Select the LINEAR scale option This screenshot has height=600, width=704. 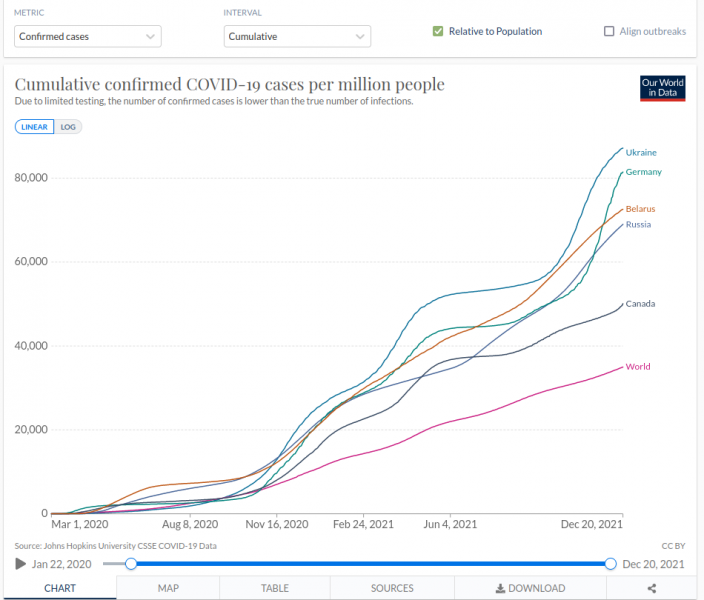coord(35,127)
